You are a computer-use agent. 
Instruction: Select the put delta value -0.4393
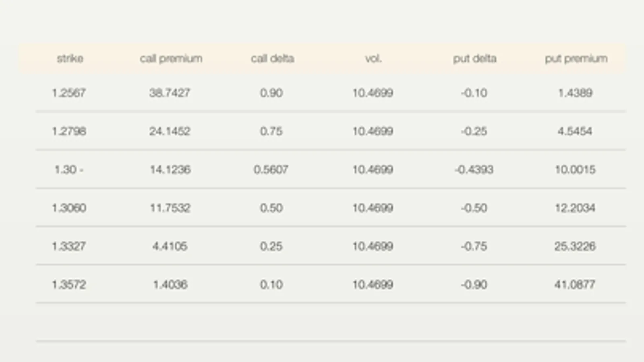pyautogui.click(x=474, y=169)
